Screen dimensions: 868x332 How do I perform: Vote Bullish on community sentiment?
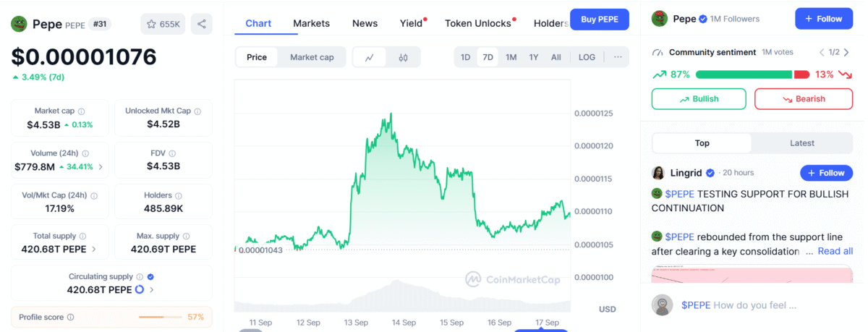tap(699, 99)
